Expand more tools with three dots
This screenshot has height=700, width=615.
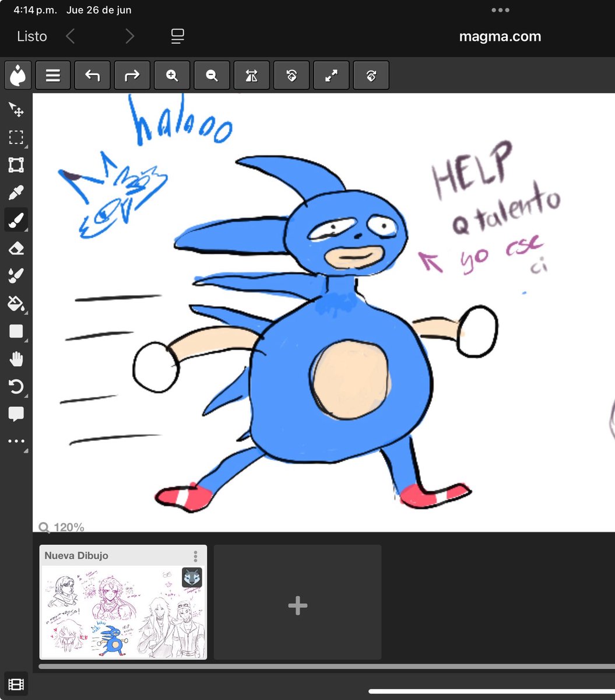[x=16, y=442]
